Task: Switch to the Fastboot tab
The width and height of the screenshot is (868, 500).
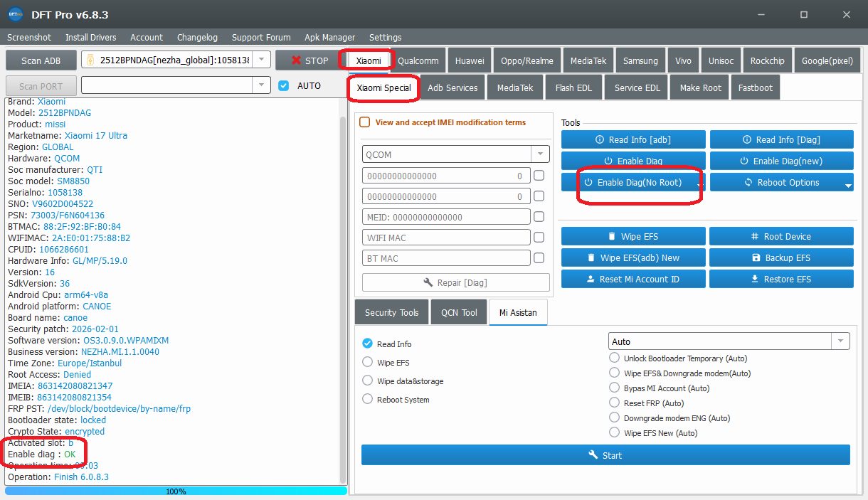Action: (x=755, y=87)
